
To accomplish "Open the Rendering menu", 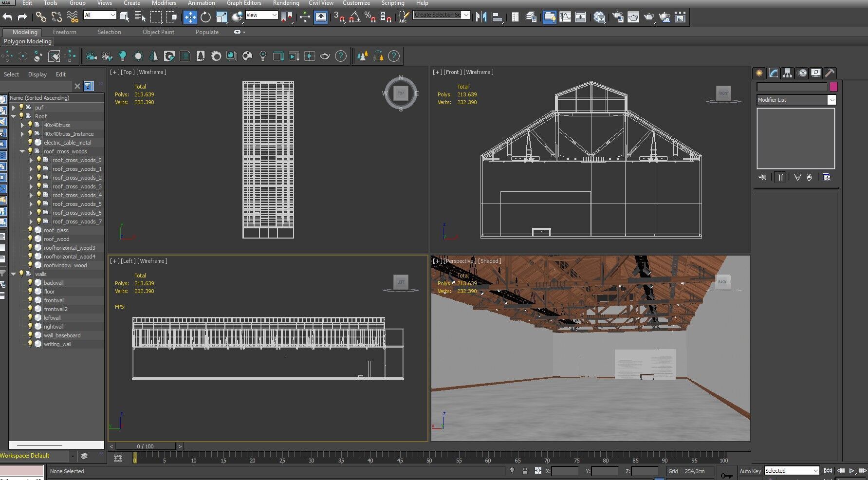I will pos(286,3).
